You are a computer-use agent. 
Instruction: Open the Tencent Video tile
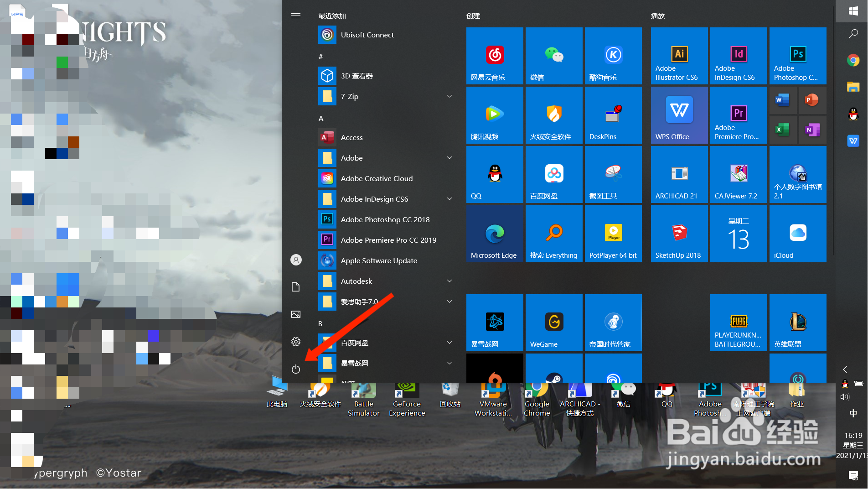click(x=495, y=115)
